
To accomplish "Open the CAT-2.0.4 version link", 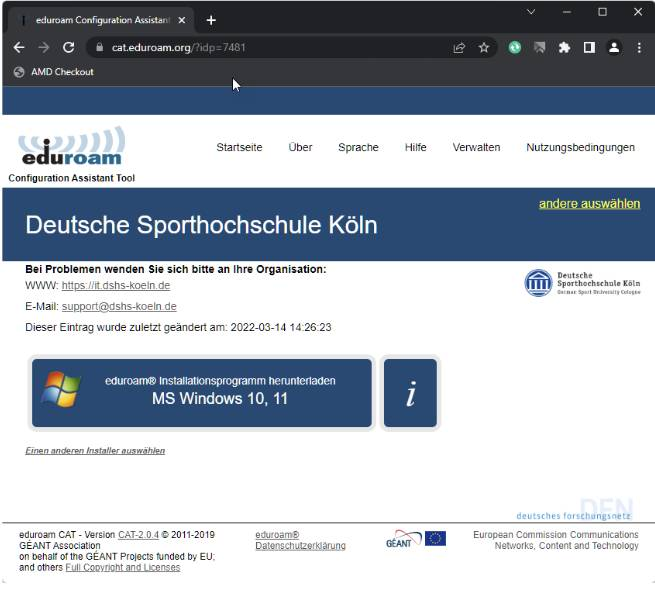I will [138, 535].
